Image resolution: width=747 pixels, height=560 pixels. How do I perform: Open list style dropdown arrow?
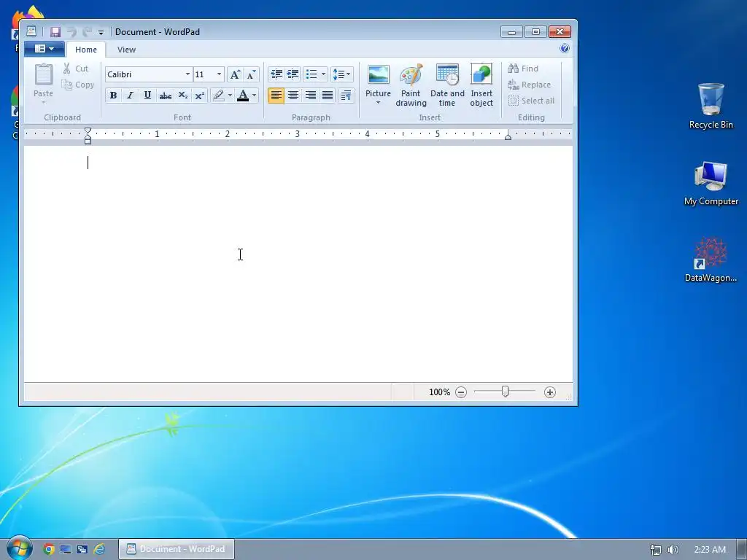[323, 74]
